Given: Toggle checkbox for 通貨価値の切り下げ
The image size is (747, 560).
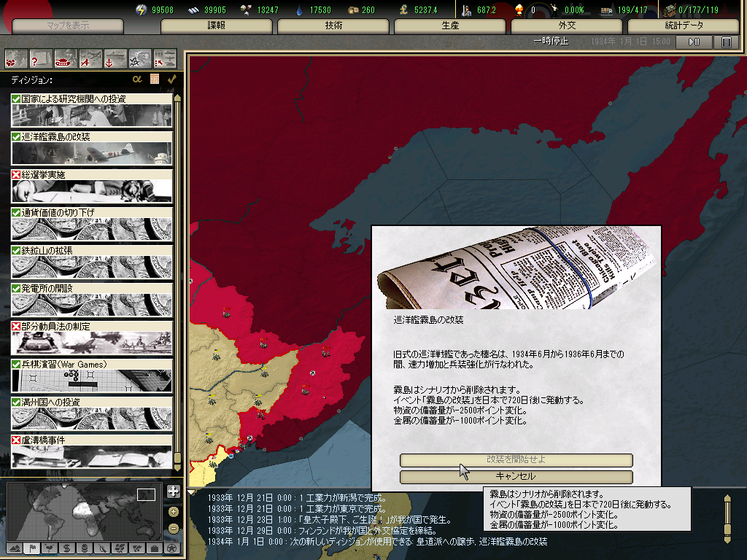Looking at the screenshot, I should tap(16, 213).
